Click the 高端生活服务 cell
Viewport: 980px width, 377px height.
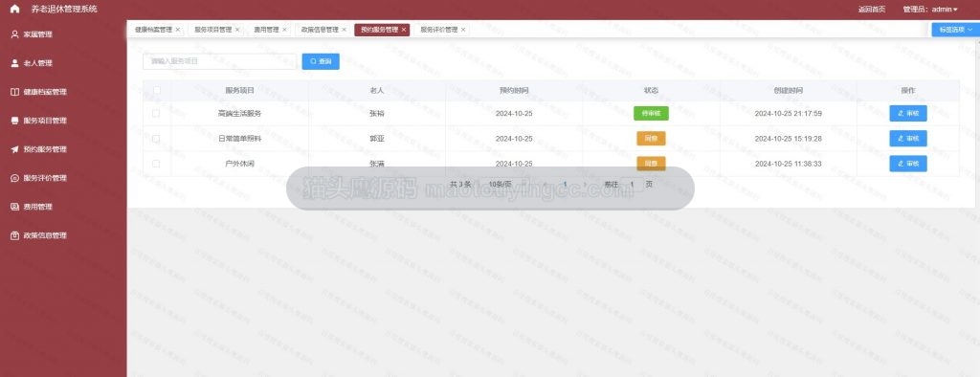239,113
